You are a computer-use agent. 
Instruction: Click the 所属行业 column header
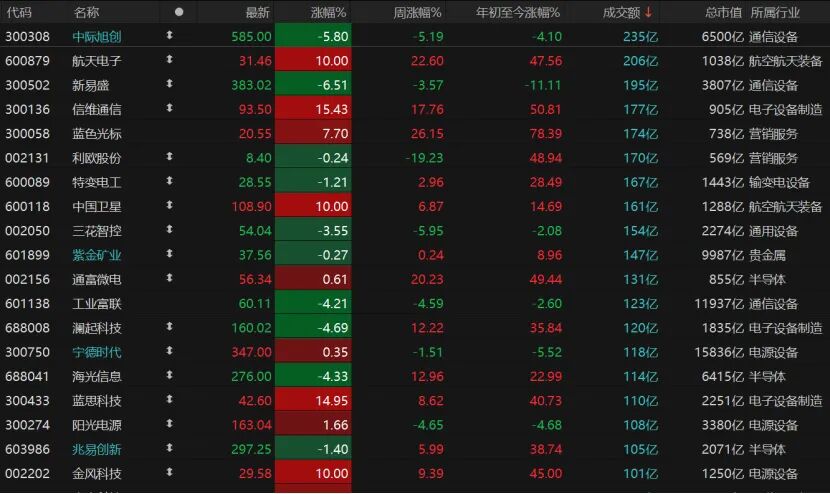775,12
